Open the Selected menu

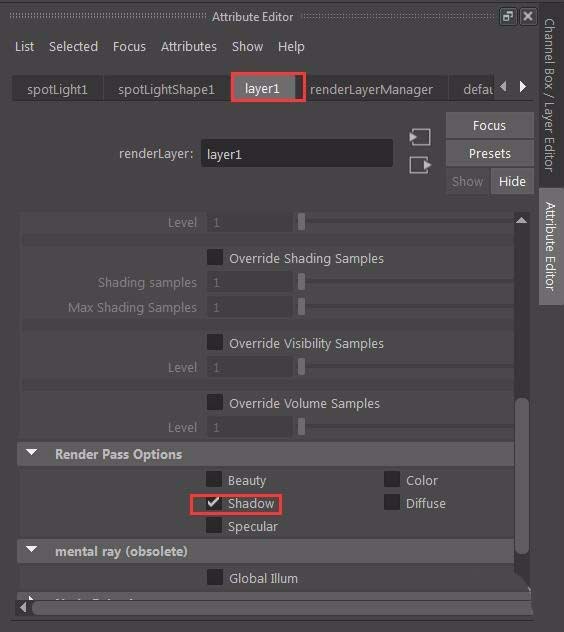[x=73, y=47]
